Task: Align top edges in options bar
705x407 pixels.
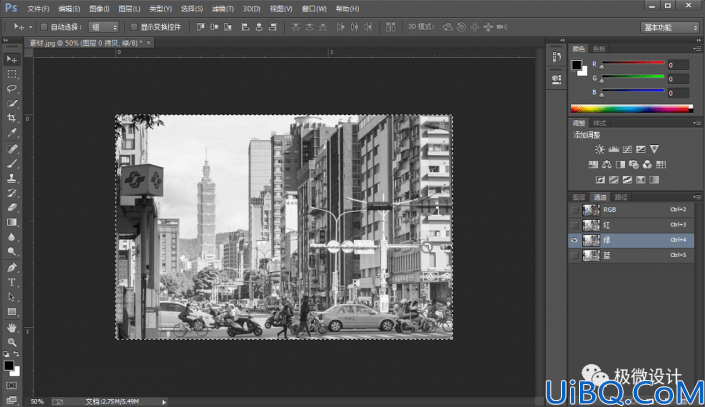Action: [x=201, y=27]
